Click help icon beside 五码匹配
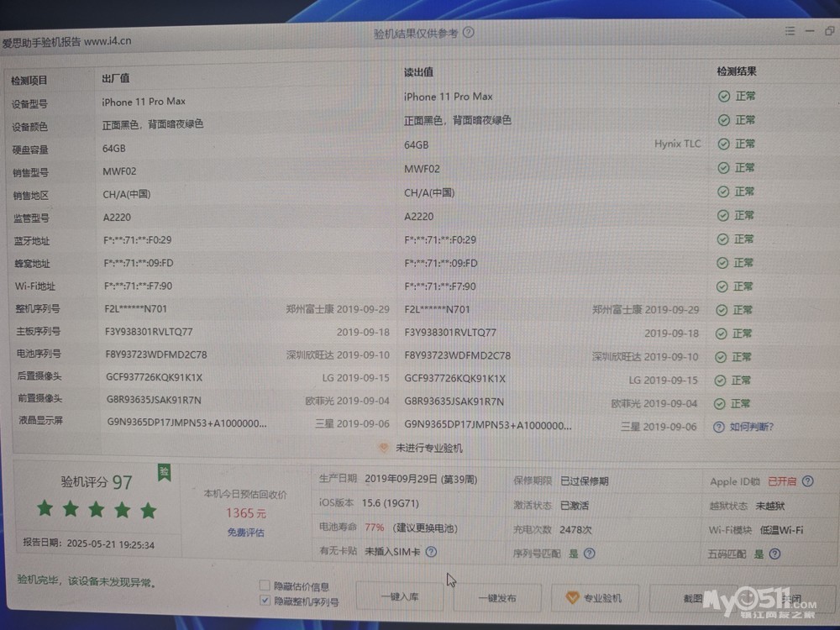Screen dimensions: 840x630 (x=774, y=554)
